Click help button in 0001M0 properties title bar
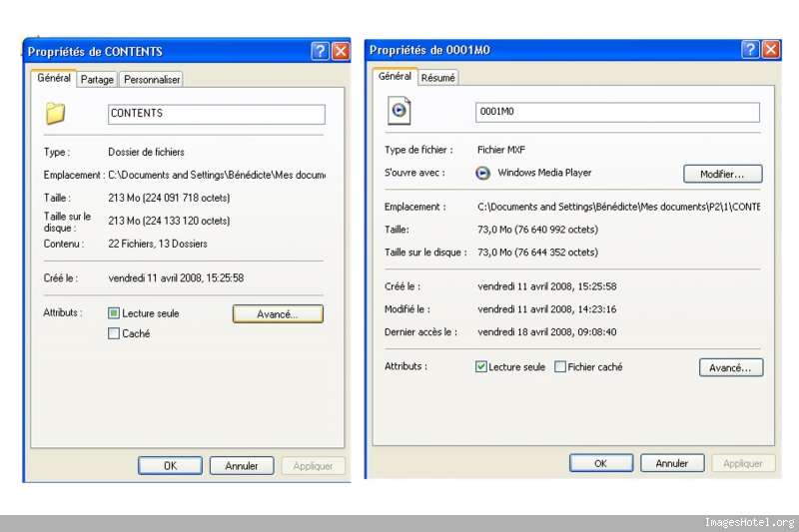 pyautogui.click(x=750, y=50)
